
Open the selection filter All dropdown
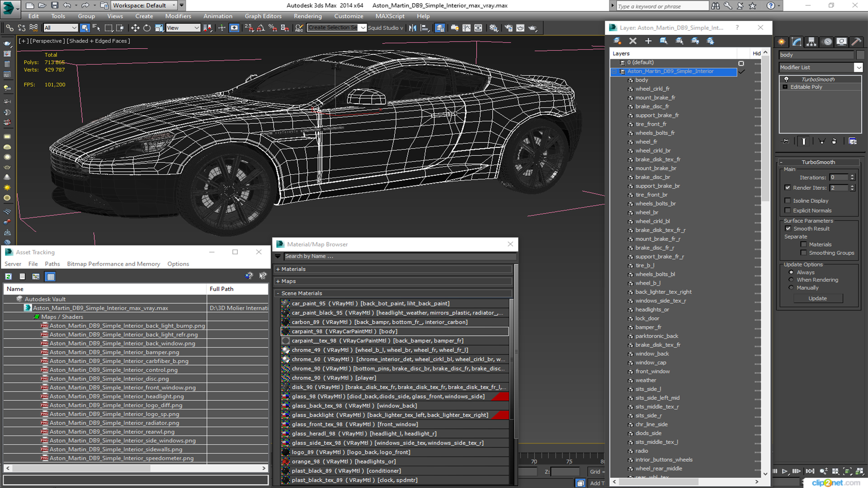(61, 28)
